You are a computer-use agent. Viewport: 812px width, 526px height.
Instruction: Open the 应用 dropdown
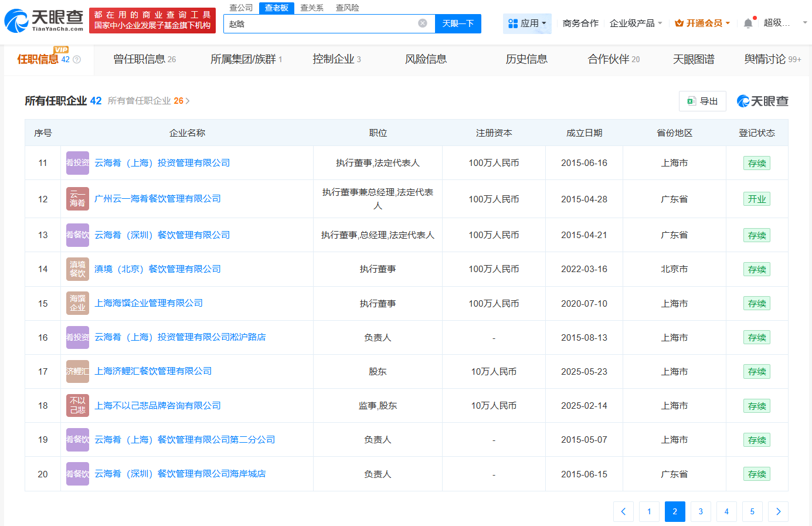[526, 22]
